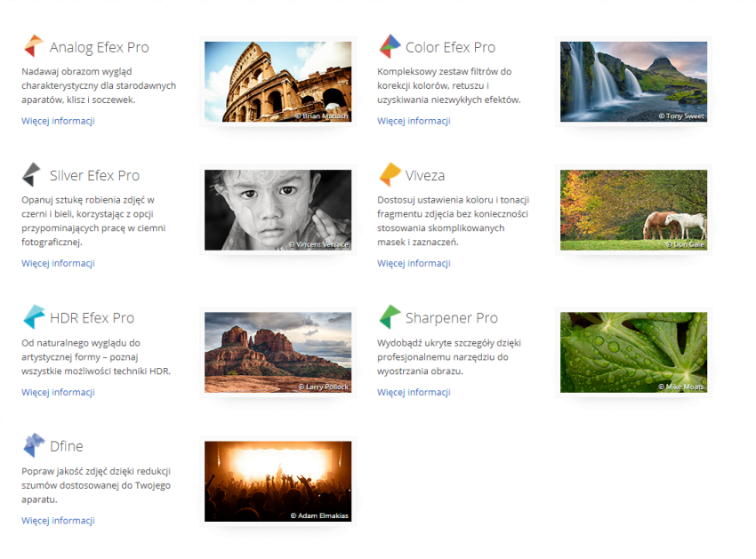Image resolution: width=756 pixels, height=559 pixels.
Task: Open 'Więcej informacji' under Silver Efex Pro
Action: click(58, 263)
